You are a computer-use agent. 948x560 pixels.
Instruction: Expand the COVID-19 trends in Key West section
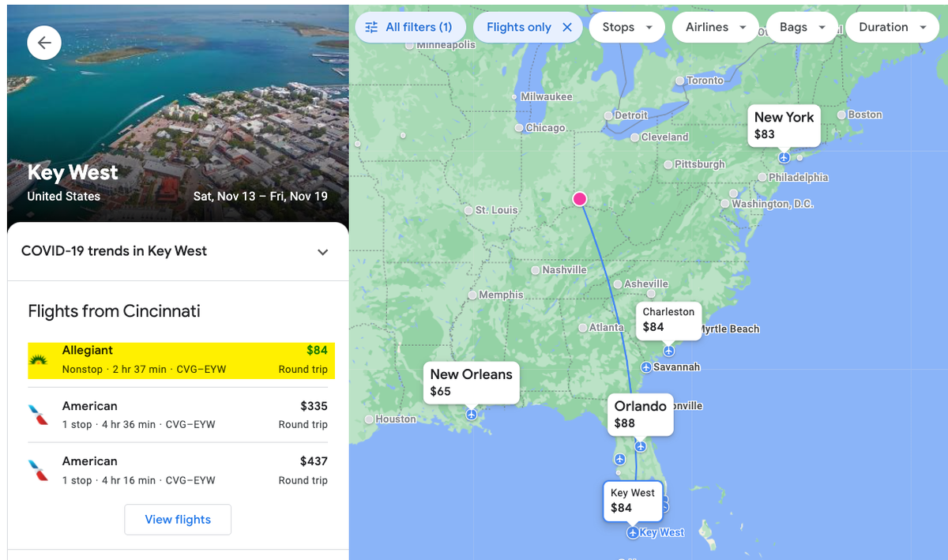(322, 251)
